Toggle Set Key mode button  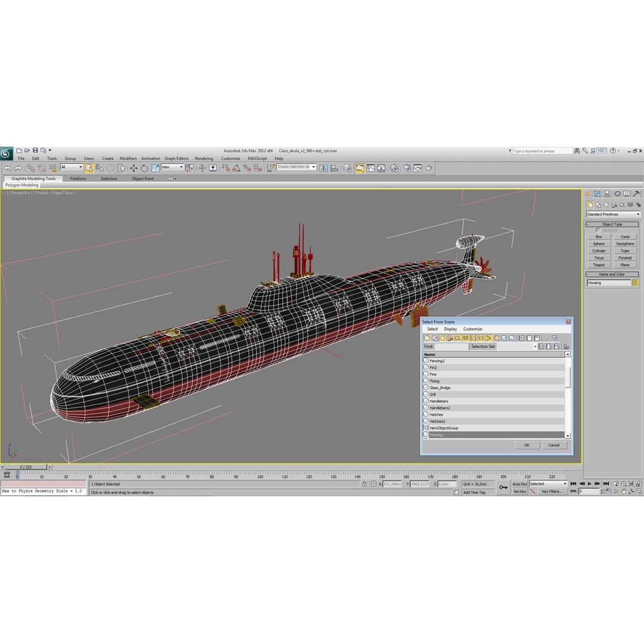pos(519,491)
